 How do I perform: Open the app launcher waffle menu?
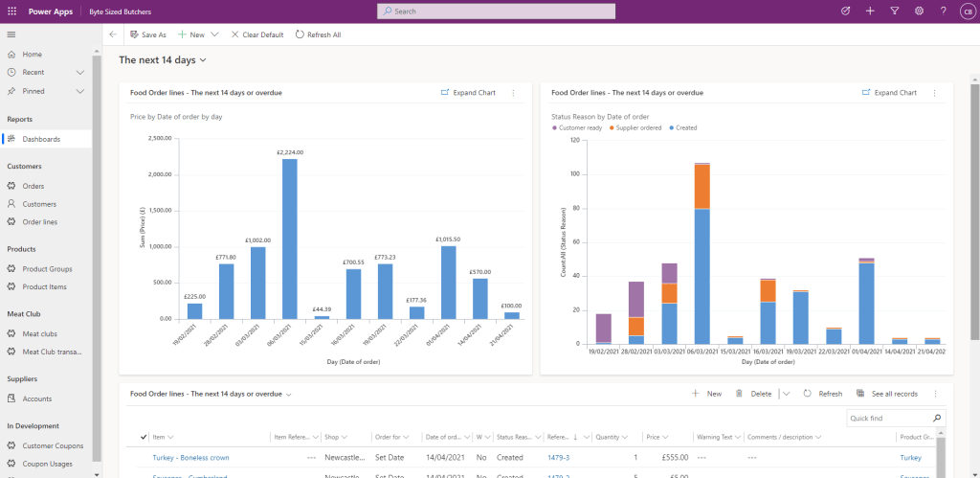click(x=11, y=11)
